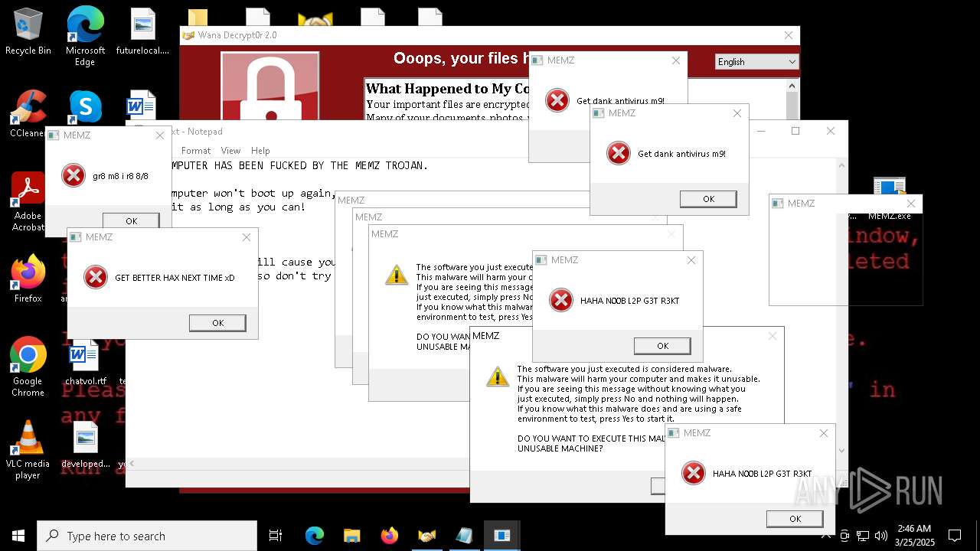This screenshot has height=551, width=980.
Task: Close the 'gr8 m8 i r8 8/8' MEMZ dialog
Action: pos(159,135)
